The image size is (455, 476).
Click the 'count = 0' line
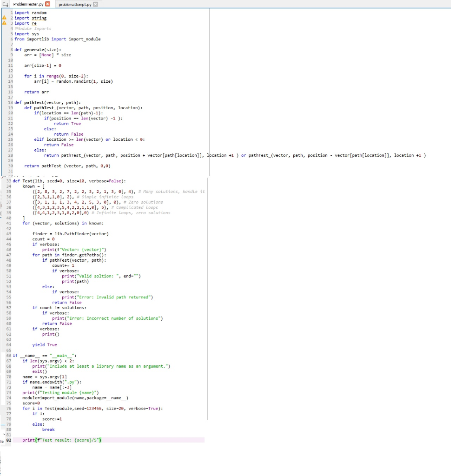coord(43,239)
